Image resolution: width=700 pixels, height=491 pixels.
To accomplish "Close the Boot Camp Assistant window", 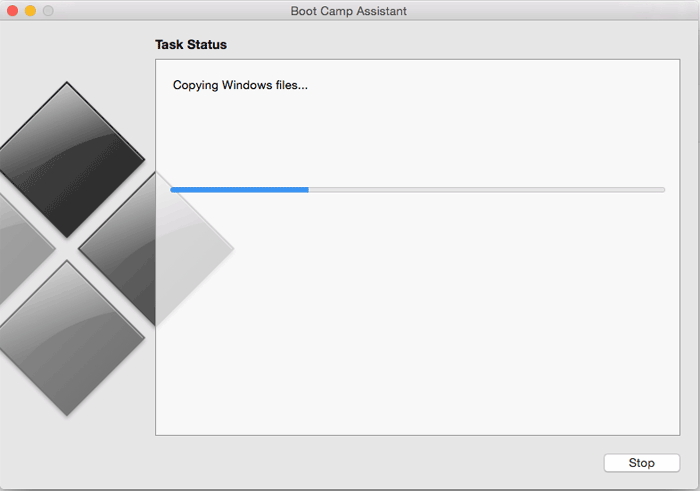I will [12, 11].
